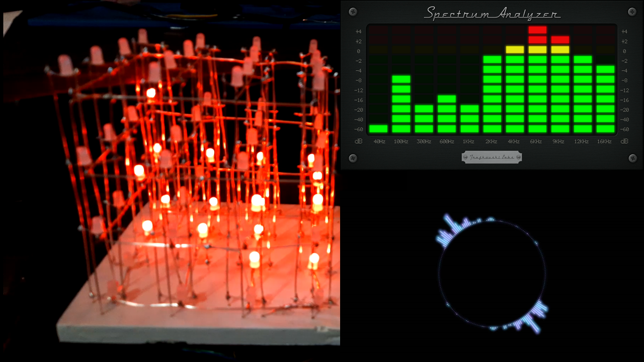Click the bottom-right screw on analyzer panel
The image size is (644, 362).
coord(632,158)
